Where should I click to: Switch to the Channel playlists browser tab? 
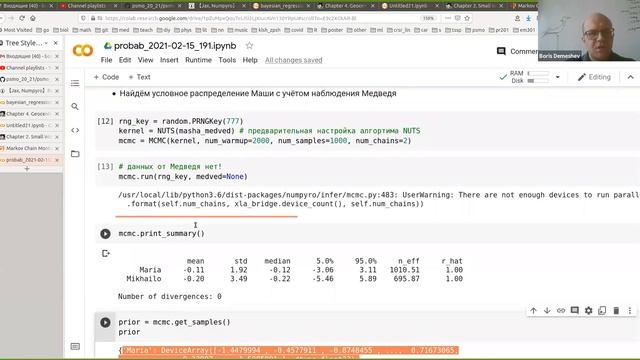[87, 6]
